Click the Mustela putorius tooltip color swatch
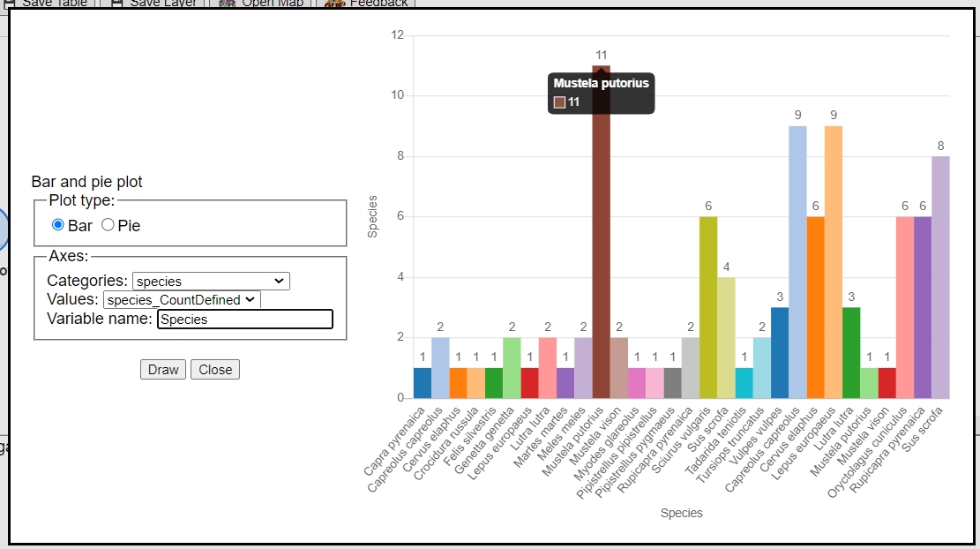The image size is (980, 549). pos(559,102)
